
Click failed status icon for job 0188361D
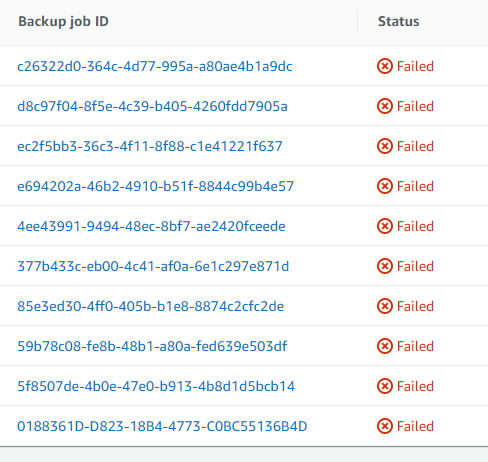385,426
